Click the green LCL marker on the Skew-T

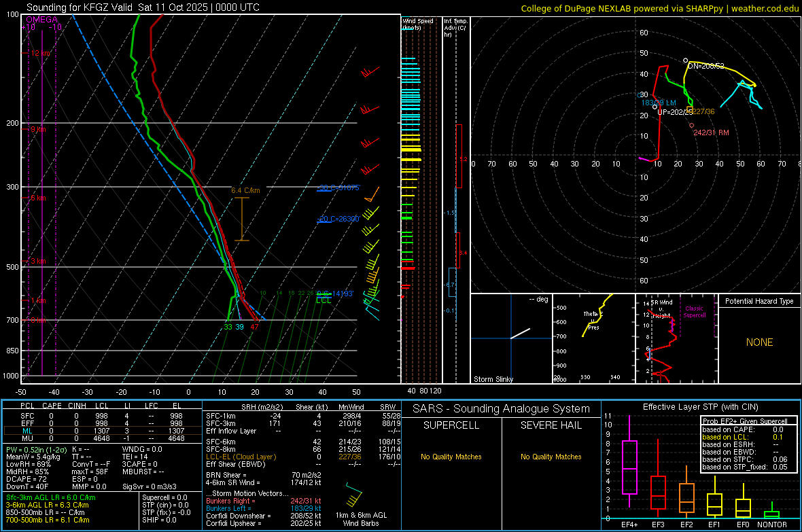click(324, 300)
